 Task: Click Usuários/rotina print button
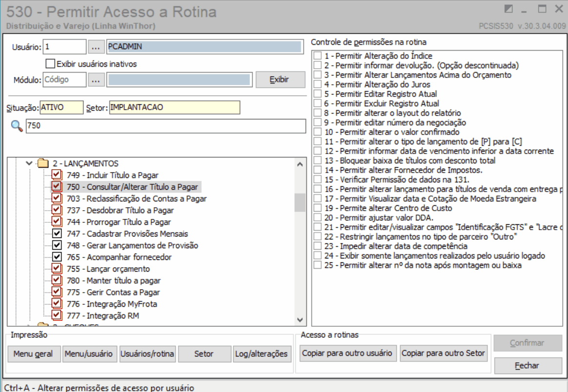point(147,353)
